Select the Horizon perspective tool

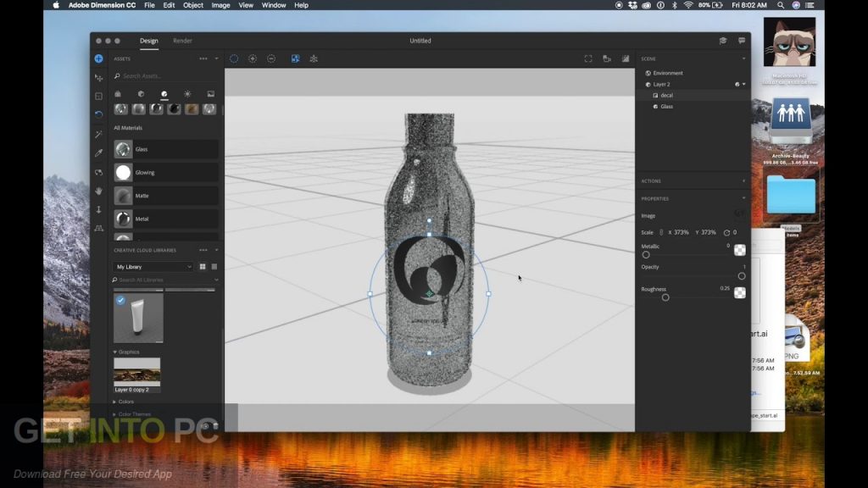(x=98, y=228)
